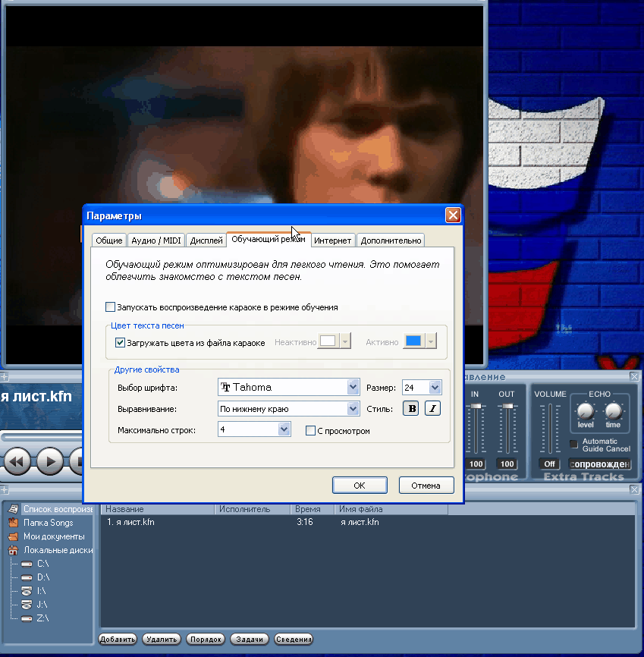Sort by Время column header

[x=313, y=509]
